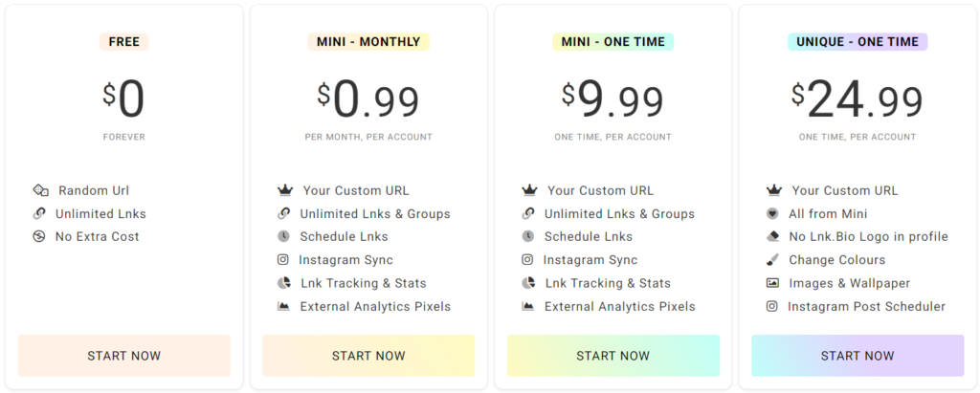
Task: Click the paintbrush icon beside Change Colours
Action: tap(772, 259)
